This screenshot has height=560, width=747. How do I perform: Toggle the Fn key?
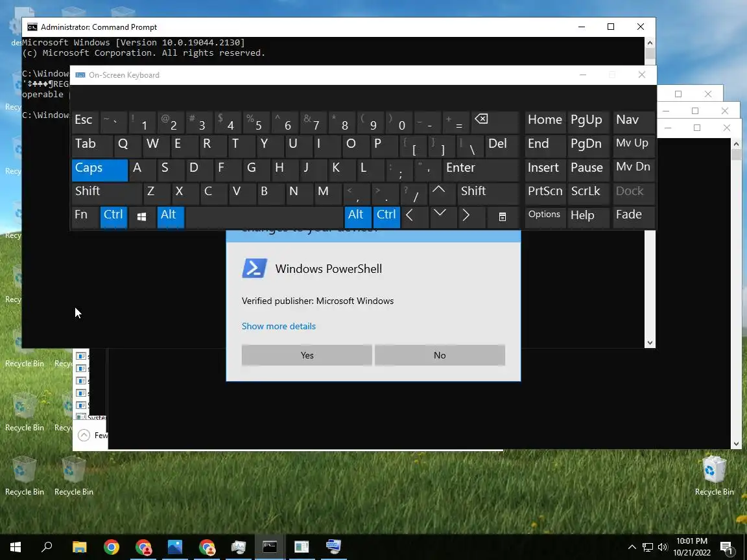click(86, 217)
